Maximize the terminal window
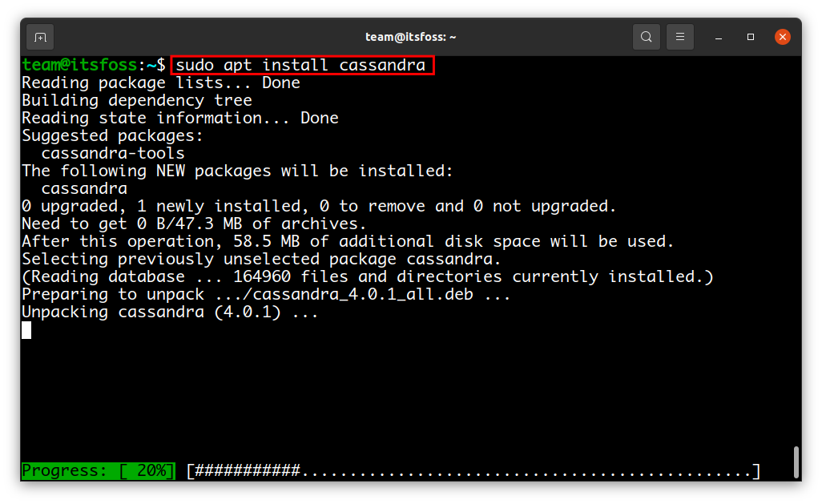Screen dimensions: 822x504 point(751,37)
